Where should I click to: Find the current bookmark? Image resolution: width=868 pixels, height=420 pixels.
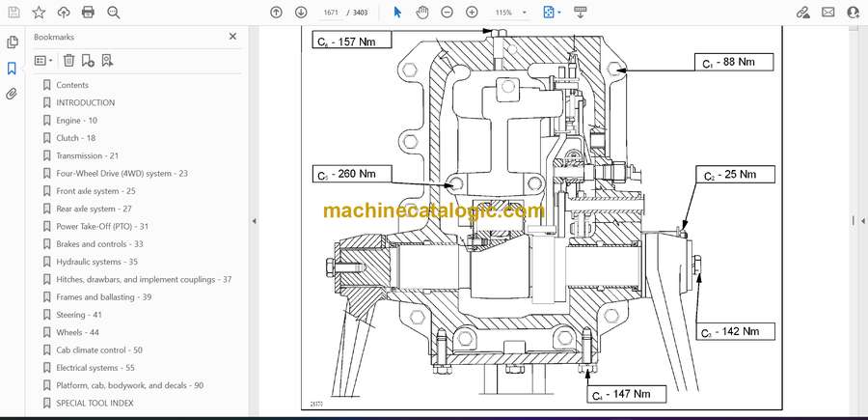[x=107, y=61]
